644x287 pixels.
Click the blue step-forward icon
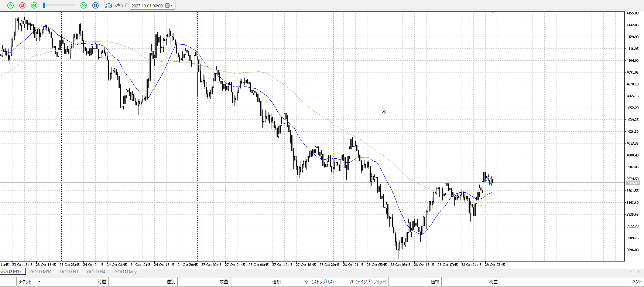click(95, 6)
